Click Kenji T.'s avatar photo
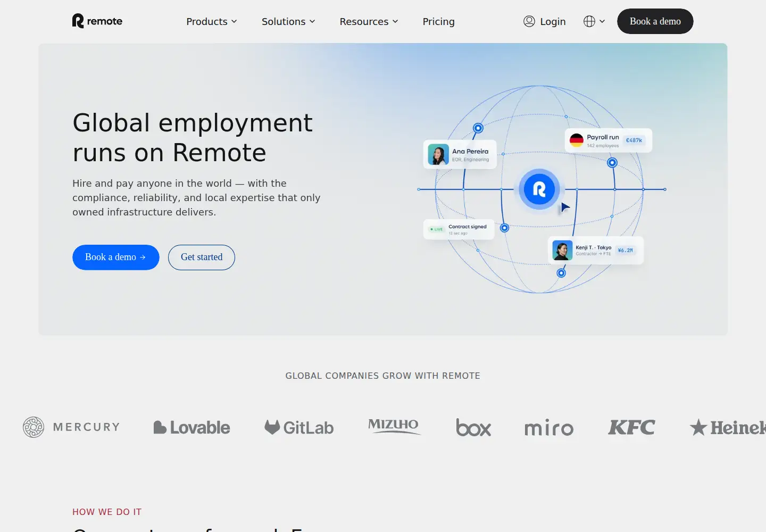766x532 pixels. [x=562, y=250]
